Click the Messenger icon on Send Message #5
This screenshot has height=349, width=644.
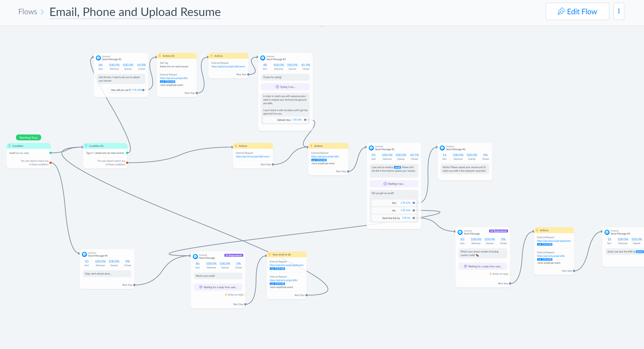[263, 58]
